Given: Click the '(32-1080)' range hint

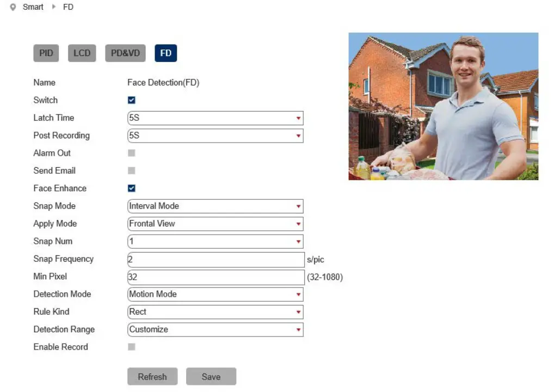Looking at the screenshot, I should point(325,277).
